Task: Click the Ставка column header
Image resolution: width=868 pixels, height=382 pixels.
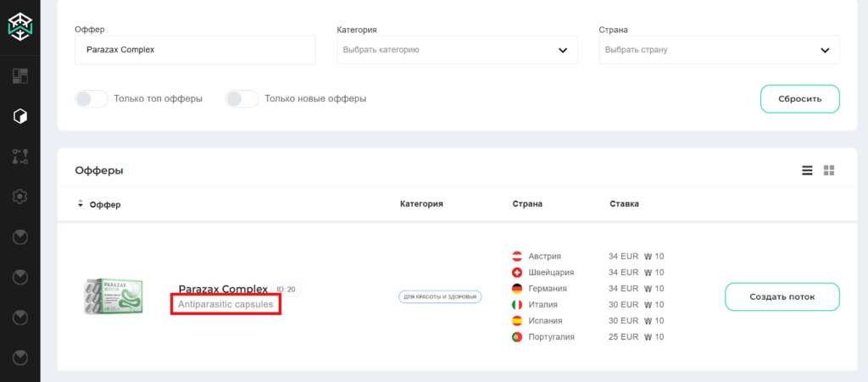Action: tap(624, 204)
